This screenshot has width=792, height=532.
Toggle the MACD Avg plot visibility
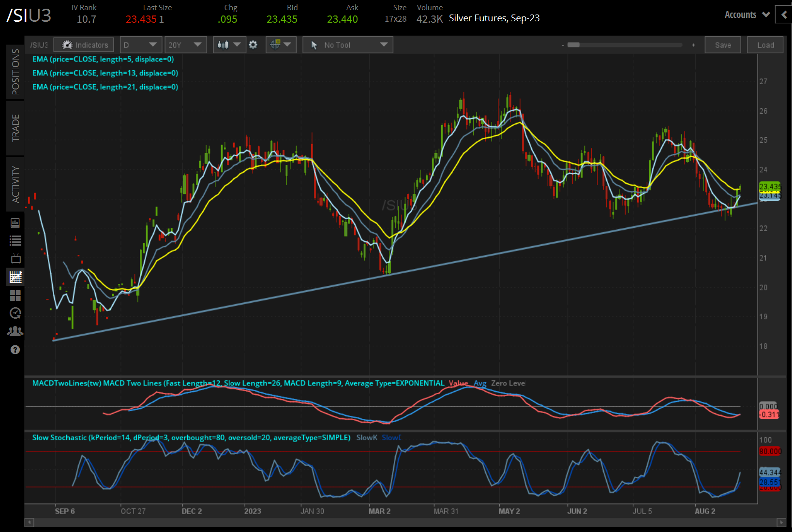(480, 383)
